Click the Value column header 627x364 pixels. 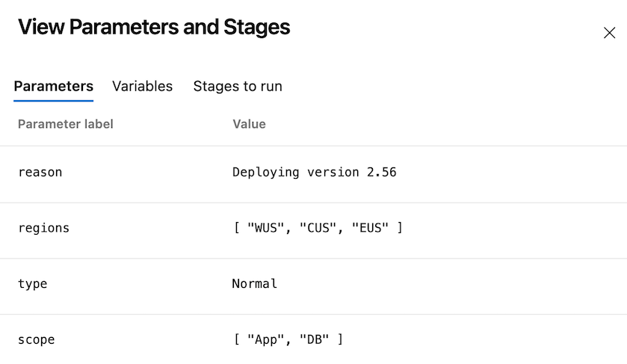coord(249,124)
